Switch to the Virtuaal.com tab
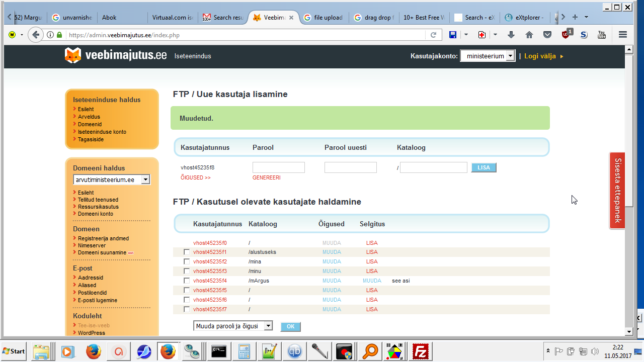 pyautogui.click(x=172, y=18)
